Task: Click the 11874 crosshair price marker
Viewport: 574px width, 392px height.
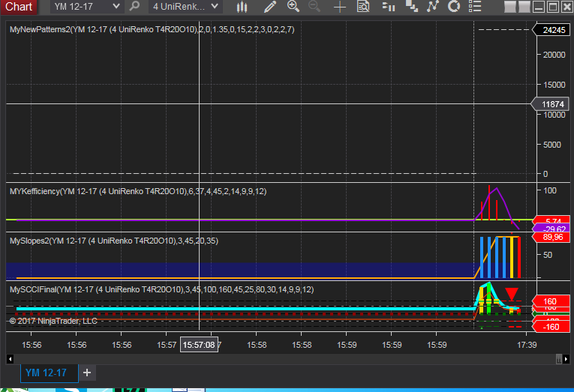Action: click(550, 104)
